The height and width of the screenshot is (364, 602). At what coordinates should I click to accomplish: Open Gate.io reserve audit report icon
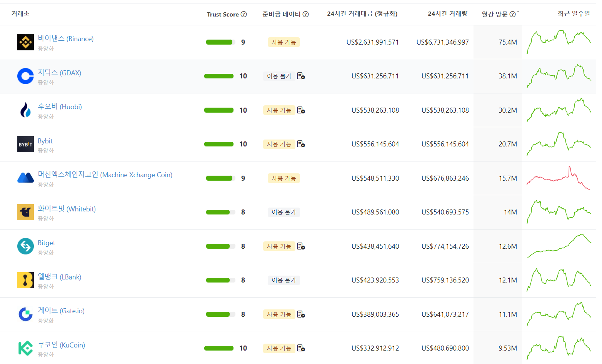point(301,314)
